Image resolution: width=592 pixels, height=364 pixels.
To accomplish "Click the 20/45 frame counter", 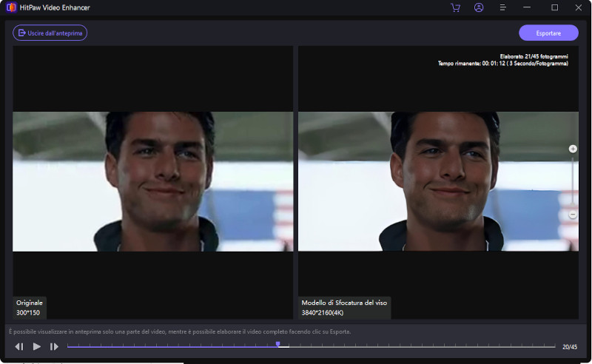I will [x=569, y=346].
